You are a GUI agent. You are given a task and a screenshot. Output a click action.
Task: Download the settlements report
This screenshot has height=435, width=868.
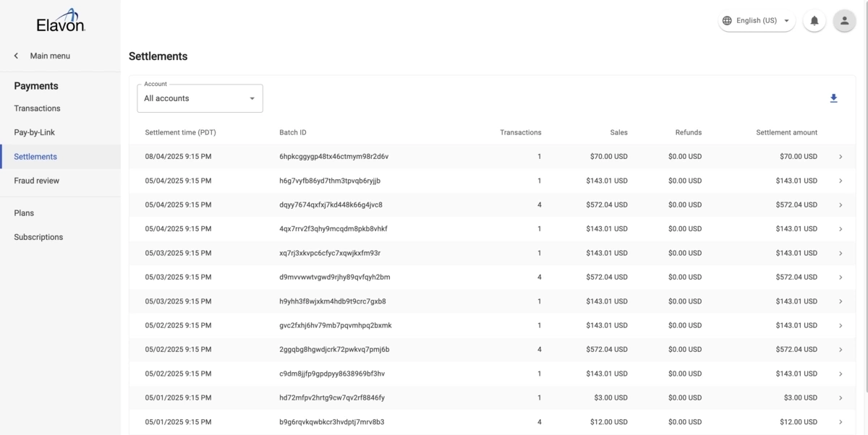[x=833, y=98]
